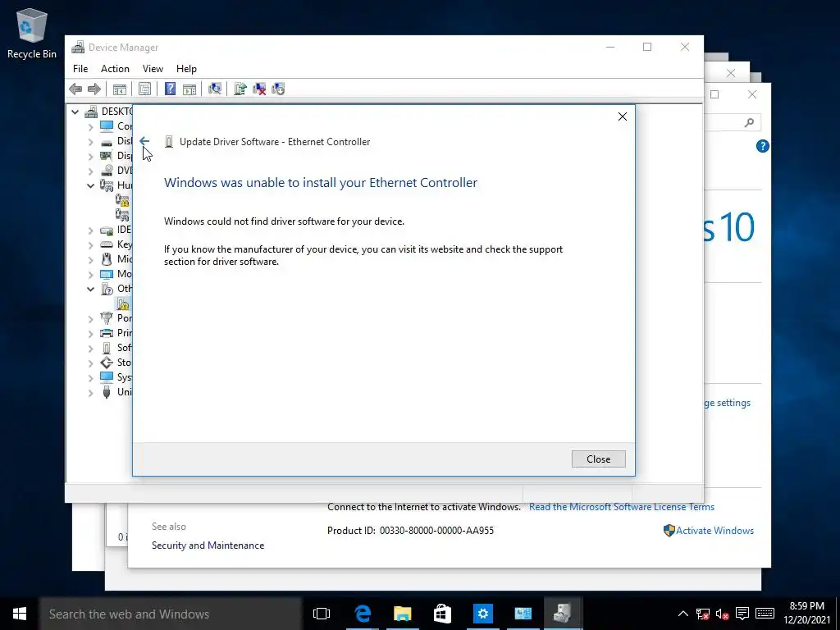Expand the IDE controllers category chevron
This screenshot has width=840, height=630.
point(90,231)
